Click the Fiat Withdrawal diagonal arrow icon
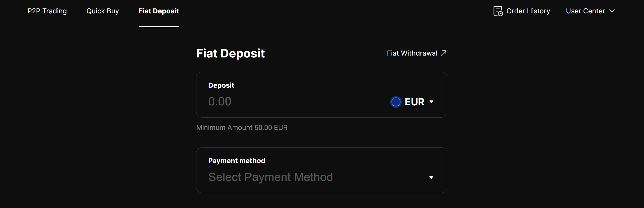Image resolution: width=644 pixels, height=208 pixels. [443, 53]
